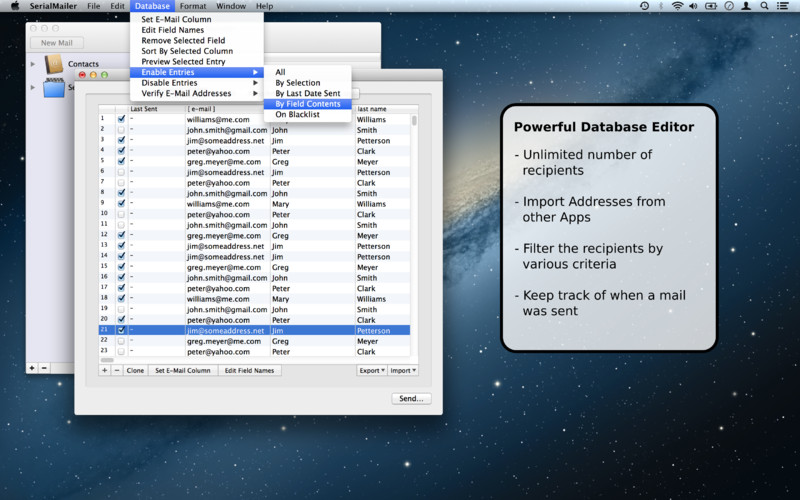Toggle checkbox for row 12 Greg Meyer
The width and height of the screenshot is (800, 500).
click(121, 235)
